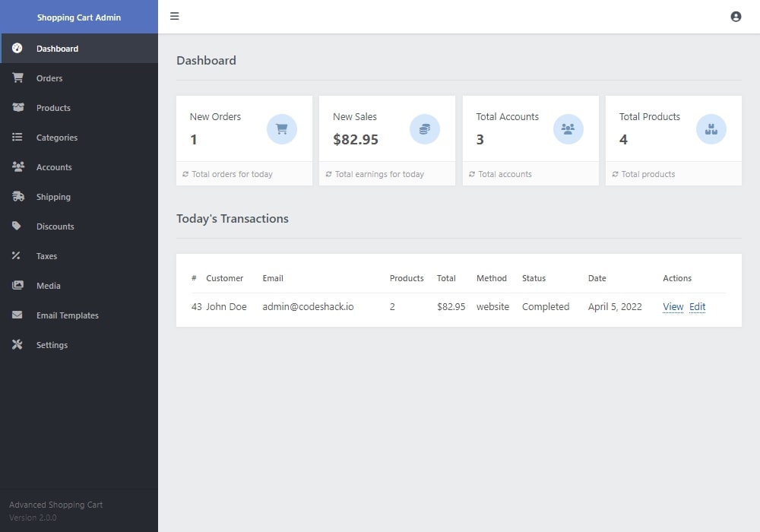
Task: Click the Email Templates envelope icon
Action: point(17,315)
